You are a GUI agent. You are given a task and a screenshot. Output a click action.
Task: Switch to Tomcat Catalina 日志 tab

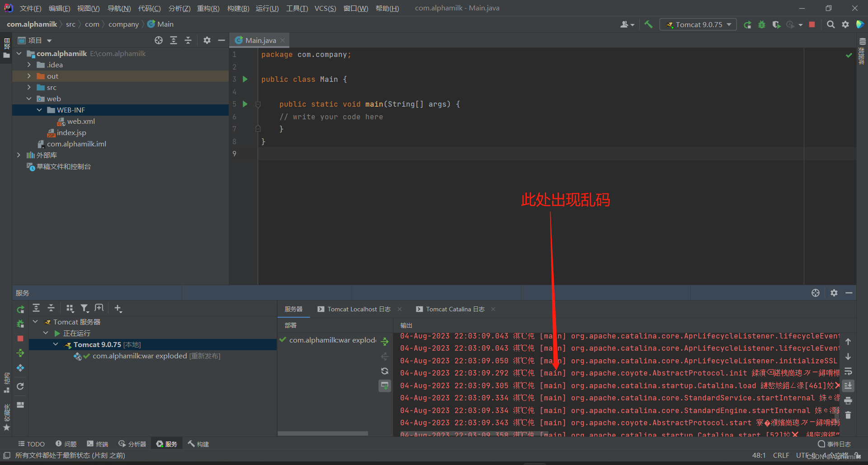click(455, 309)
